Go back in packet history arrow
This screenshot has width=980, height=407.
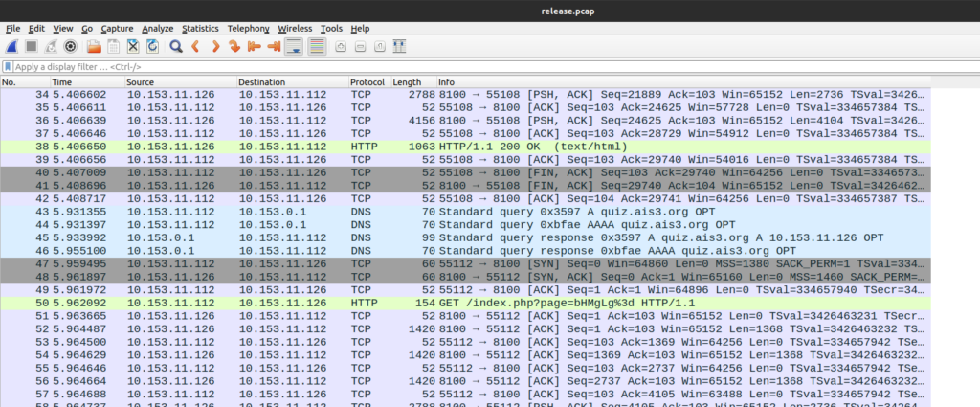(x=196, y=46)
